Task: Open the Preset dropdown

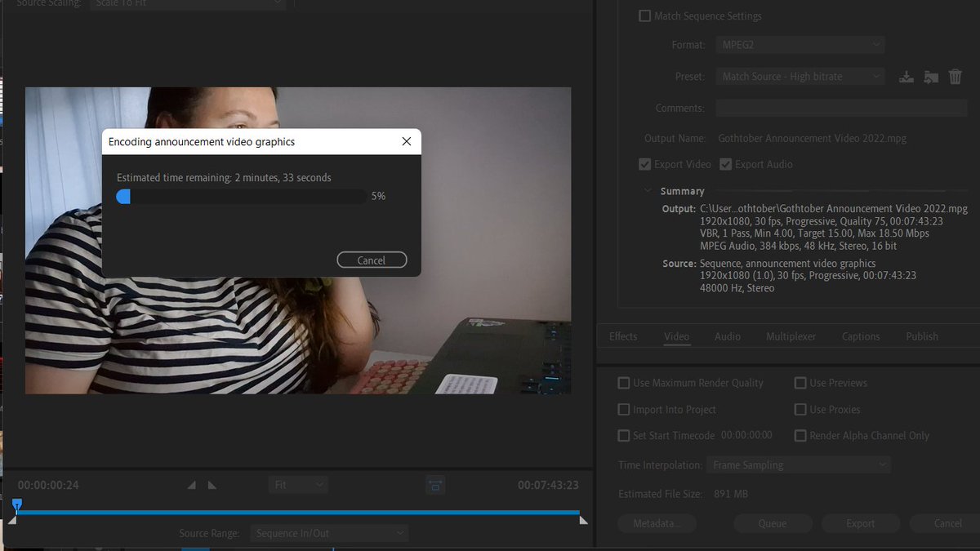Action: click(800, 77)
